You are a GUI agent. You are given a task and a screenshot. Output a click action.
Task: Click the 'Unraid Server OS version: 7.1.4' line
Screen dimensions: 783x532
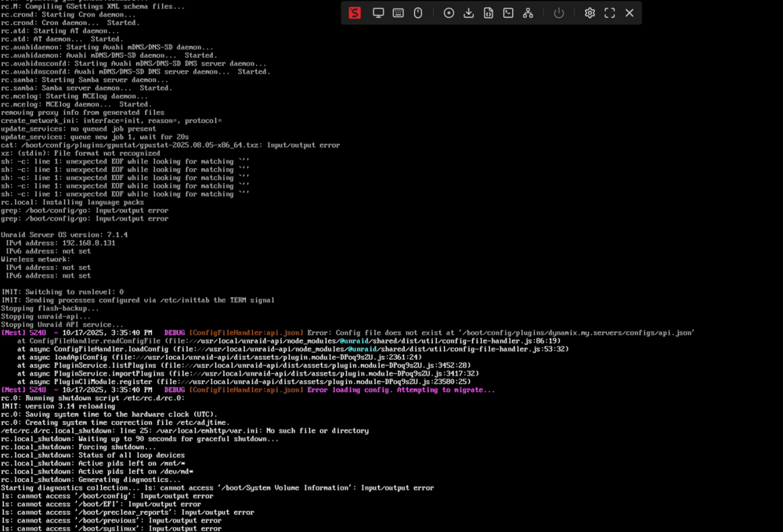click(x=64, y=235)
